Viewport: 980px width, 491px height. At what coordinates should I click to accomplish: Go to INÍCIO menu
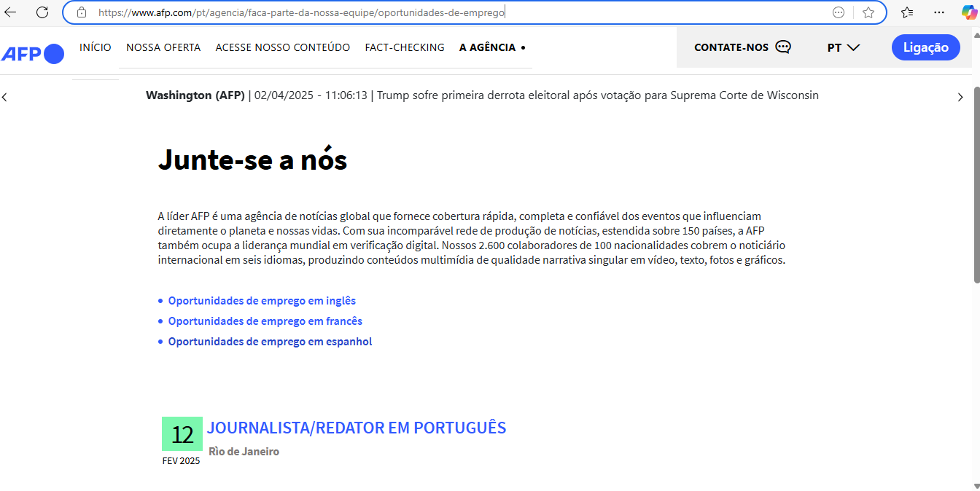click(96, 47)
